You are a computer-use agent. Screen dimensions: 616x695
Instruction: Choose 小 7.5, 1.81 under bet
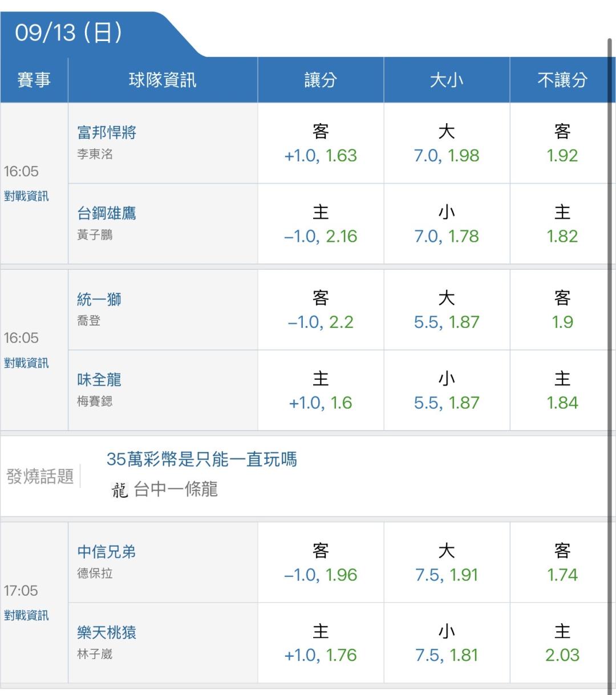pyautogui.click(x=447, y=643)
